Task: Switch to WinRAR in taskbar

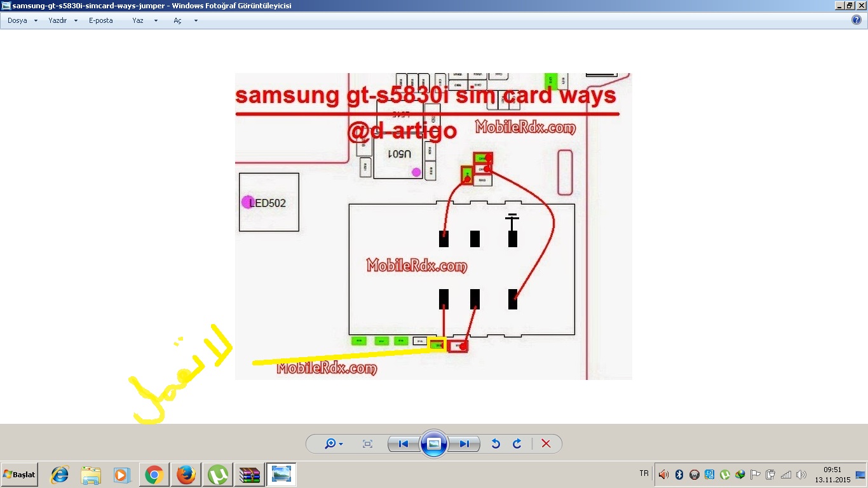Action: tap(249, 475)
